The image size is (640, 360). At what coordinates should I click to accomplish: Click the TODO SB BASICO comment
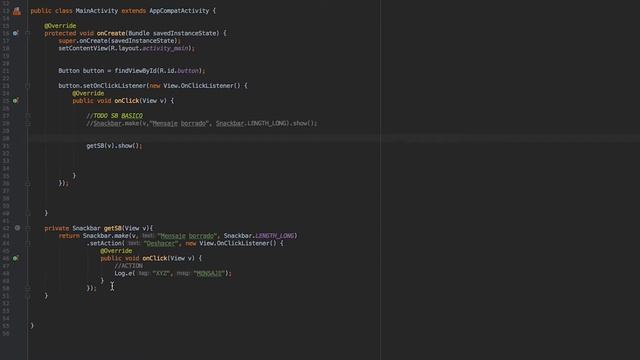pos(115,116)
